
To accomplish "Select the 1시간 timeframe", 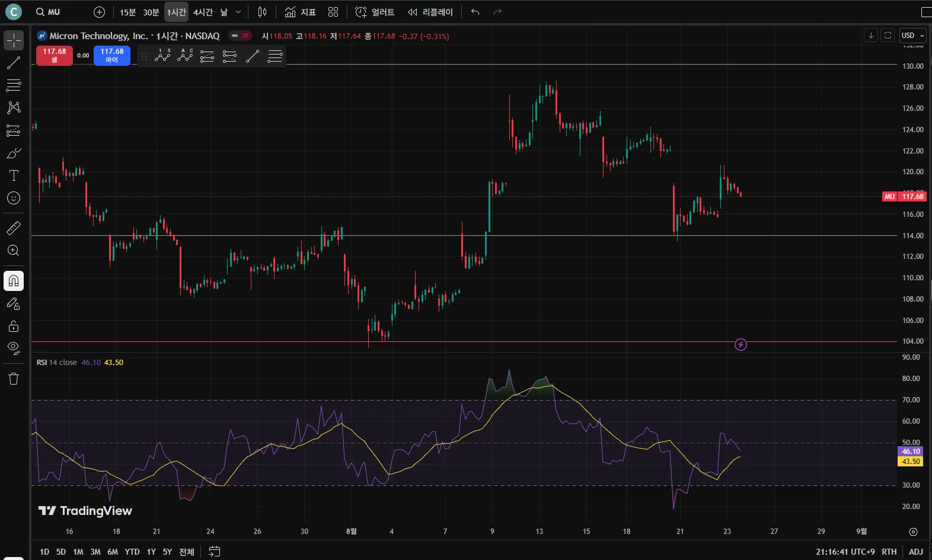I will click(x=176, y=12).
